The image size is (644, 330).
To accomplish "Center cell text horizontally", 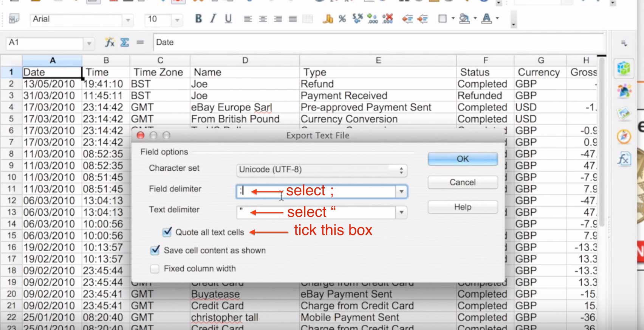I will [x=263, y=19].
